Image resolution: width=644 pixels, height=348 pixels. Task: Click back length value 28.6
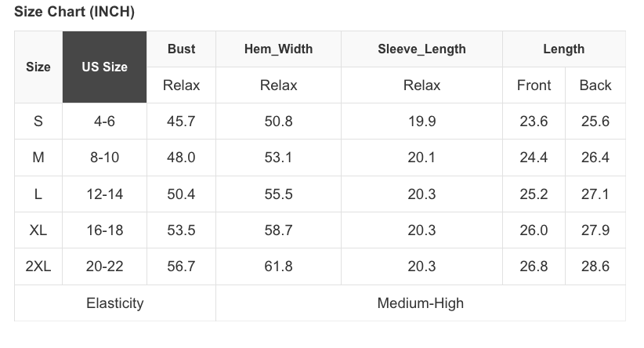(595, 266)
